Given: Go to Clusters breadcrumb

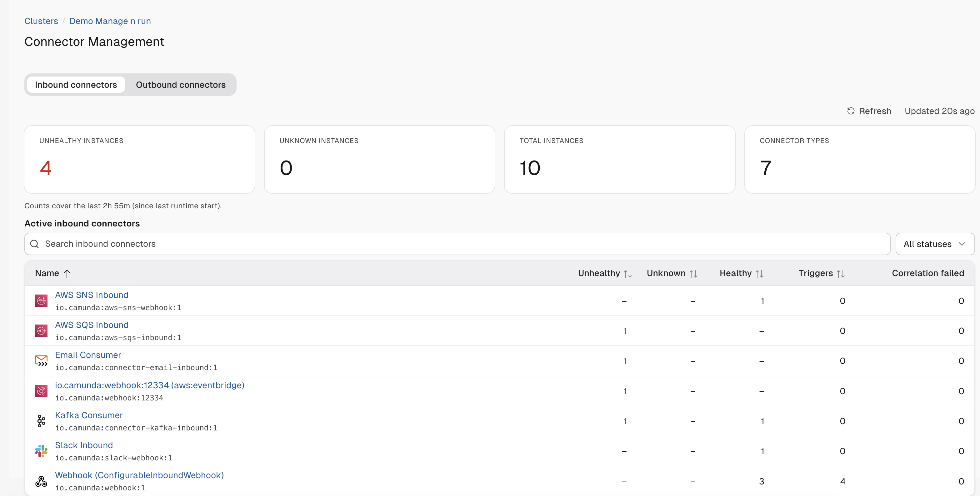Looking at the screenshot, I should tap(41, 21).
